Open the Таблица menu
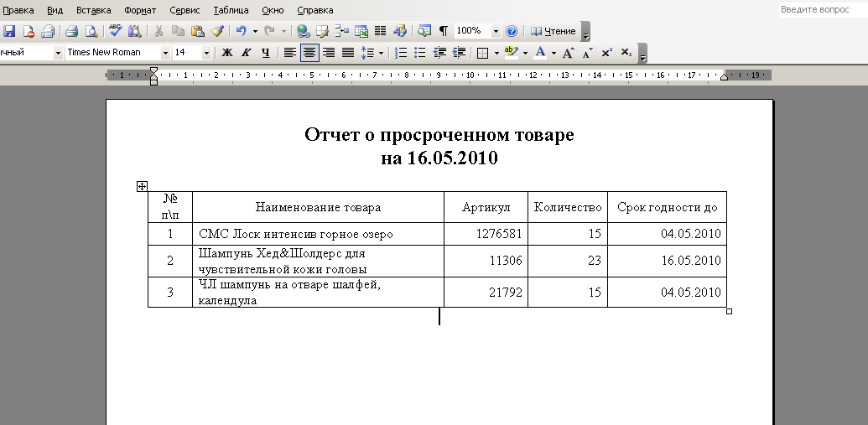 click(231, 10)
